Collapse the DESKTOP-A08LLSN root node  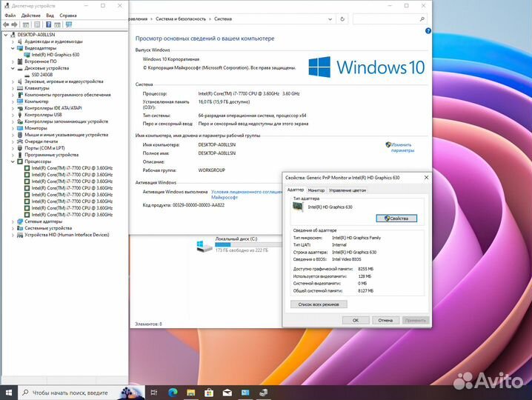click(6, 35)
